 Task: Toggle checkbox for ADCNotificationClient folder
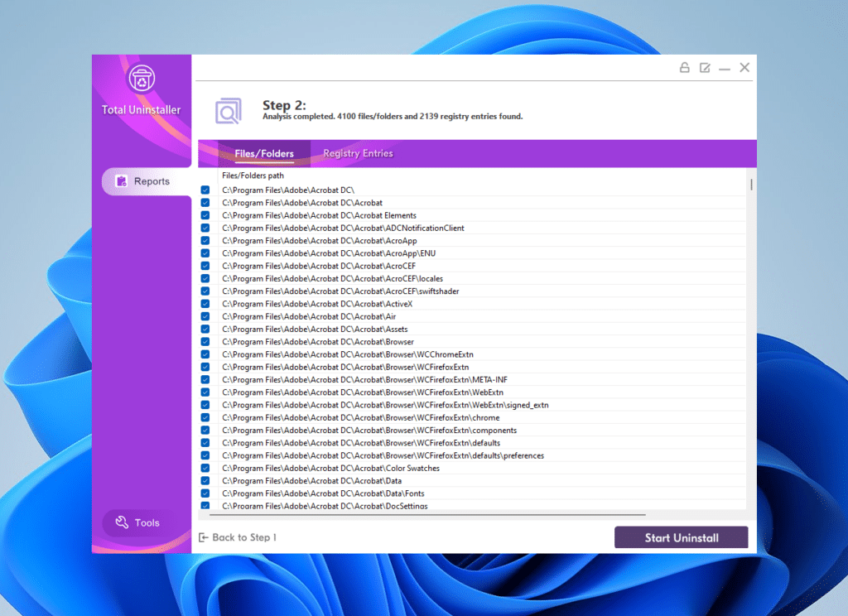[x=205, y=229]
